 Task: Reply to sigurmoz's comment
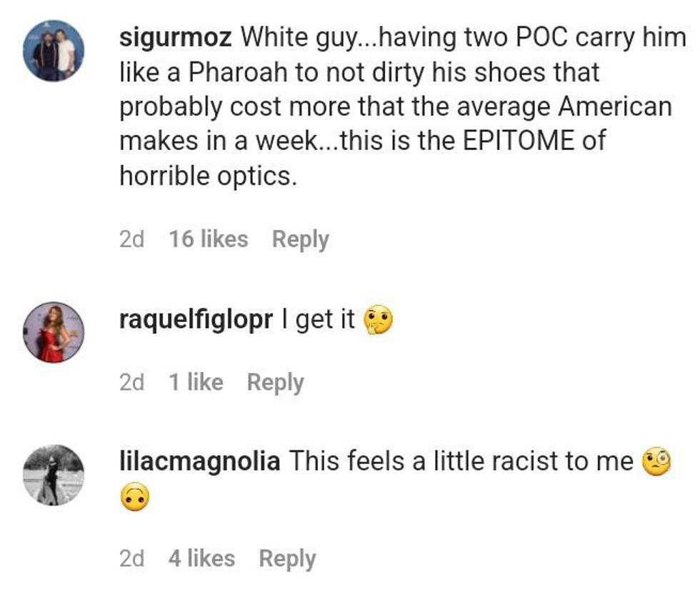point(300,239)
